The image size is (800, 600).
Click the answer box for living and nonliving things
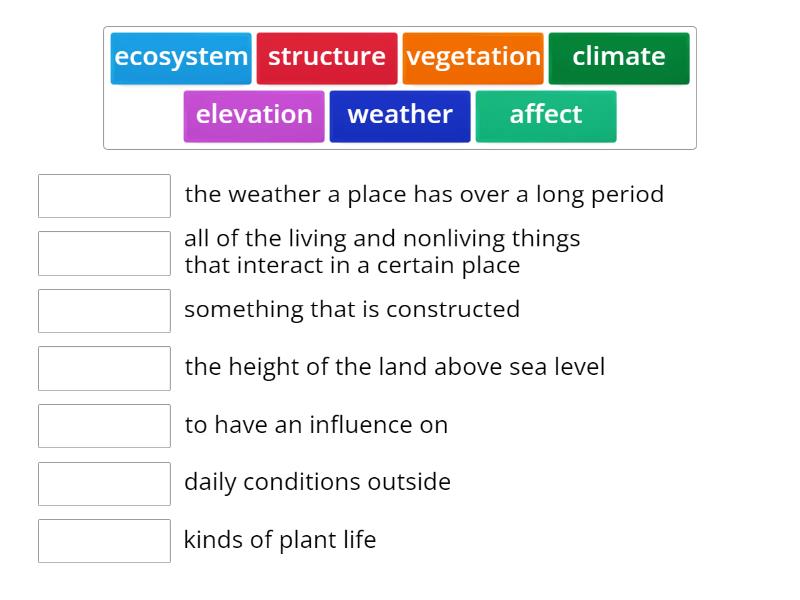[x=104, y=253]
